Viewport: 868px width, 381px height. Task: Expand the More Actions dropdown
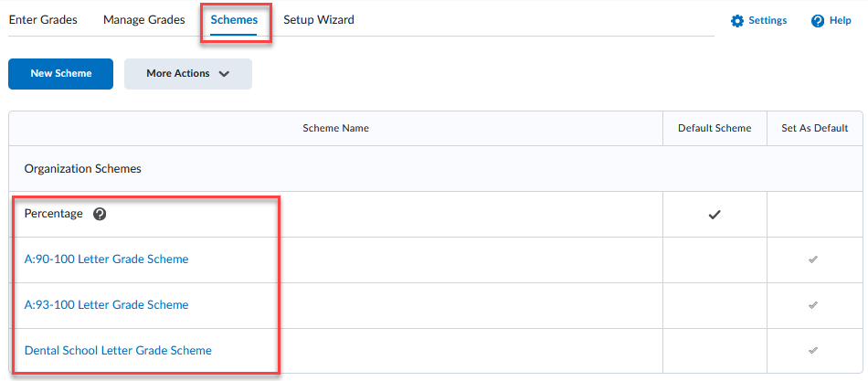click(x=187, y=74)
